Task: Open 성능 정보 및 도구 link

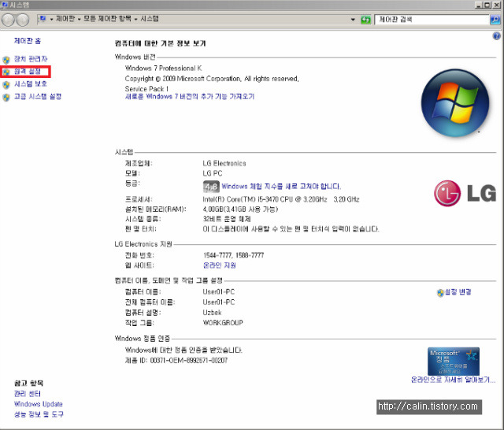Action: click(39, 414)
